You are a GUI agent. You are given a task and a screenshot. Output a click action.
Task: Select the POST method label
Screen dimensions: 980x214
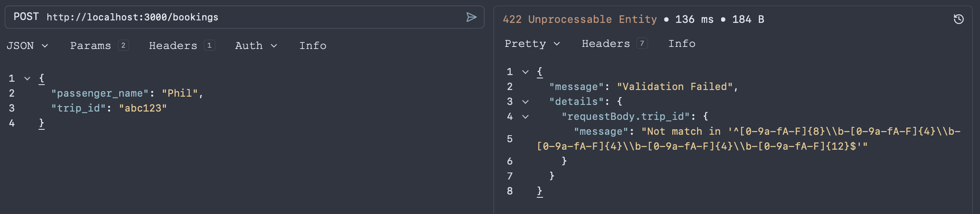(26, 17)
